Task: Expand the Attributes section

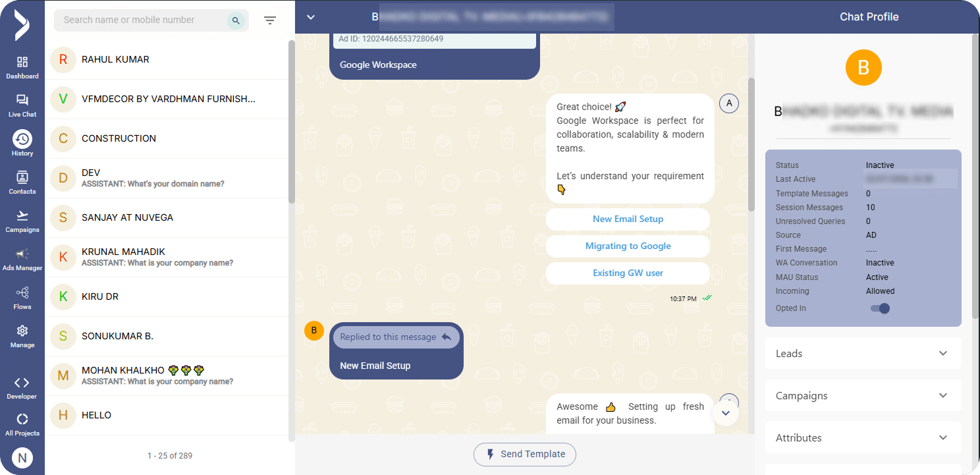Action: (863, 437)
